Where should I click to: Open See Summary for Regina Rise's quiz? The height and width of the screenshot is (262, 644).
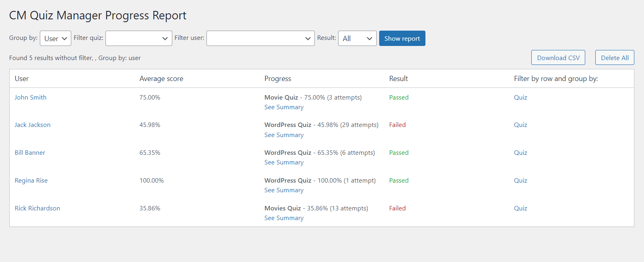coord(284,190)
